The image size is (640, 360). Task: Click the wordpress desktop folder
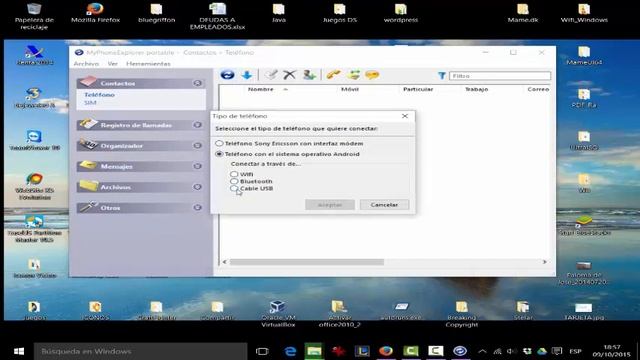pyautogui.click(x=401, y=12)
